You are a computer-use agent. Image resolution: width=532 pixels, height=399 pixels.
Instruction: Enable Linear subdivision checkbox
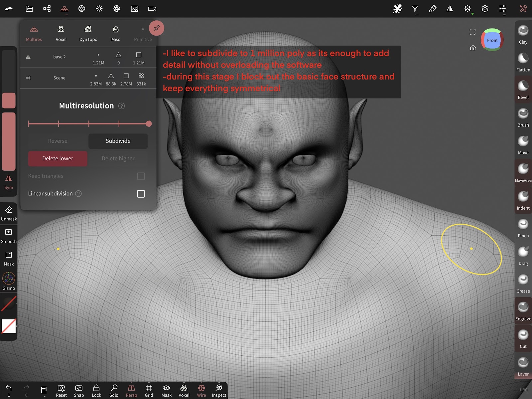(x=141, y=194)
